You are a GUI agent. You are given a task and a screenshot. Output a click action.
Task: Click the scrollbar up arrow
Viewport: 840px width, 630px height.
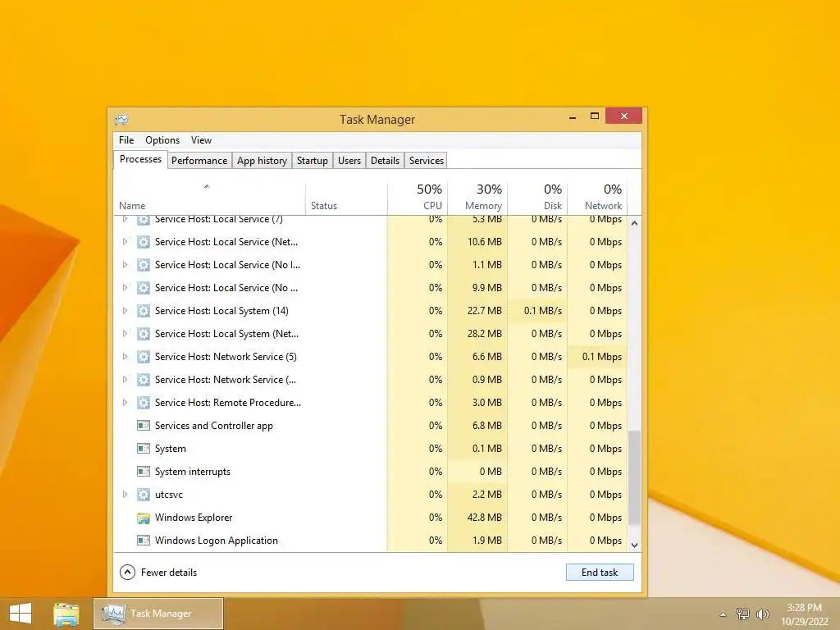click(x=634, y=223)
